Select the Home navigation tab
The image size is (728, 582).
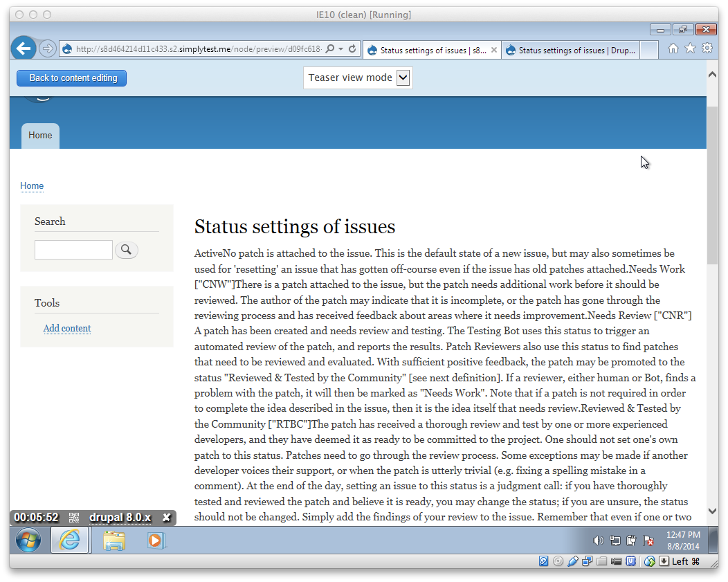(40, 136)
